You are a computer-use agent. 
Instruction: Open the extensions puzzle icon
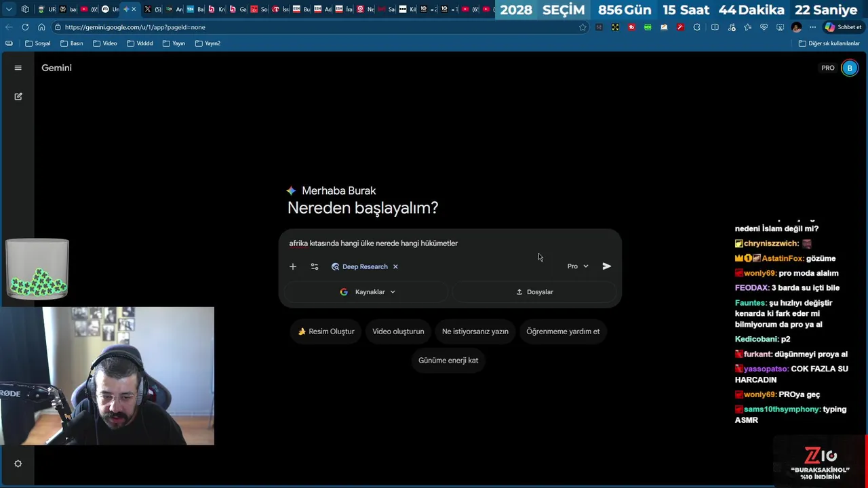click(x=696, y=27)
